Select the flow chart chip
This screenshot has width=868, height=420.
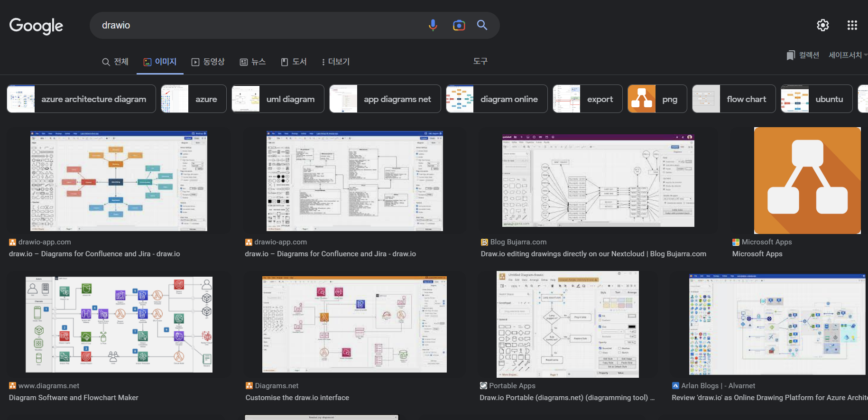click(x=734, y=99)
